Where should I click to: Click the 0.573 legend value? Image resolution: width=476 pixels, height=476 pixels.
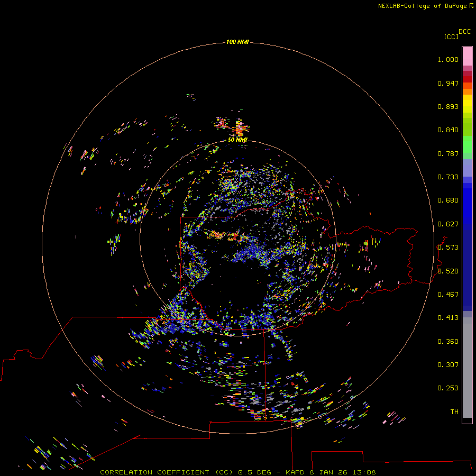(448, 248)
